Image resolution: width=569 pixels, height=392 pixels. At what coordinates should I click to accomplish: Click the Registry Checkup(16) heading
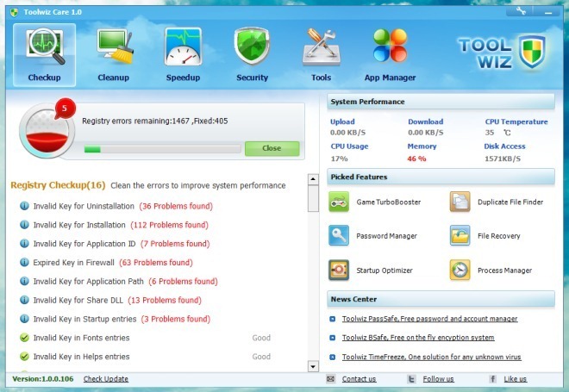point(58,185)
